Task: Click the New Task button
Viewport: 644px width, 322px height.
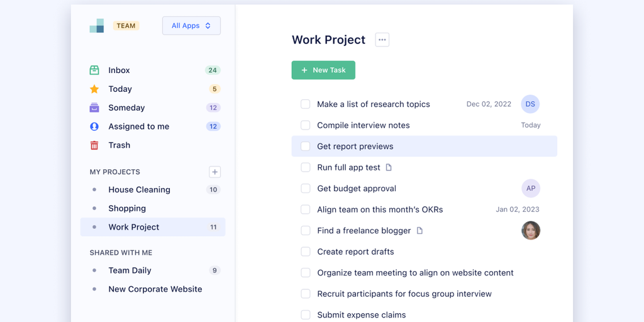Action: [x=323, y=70]
